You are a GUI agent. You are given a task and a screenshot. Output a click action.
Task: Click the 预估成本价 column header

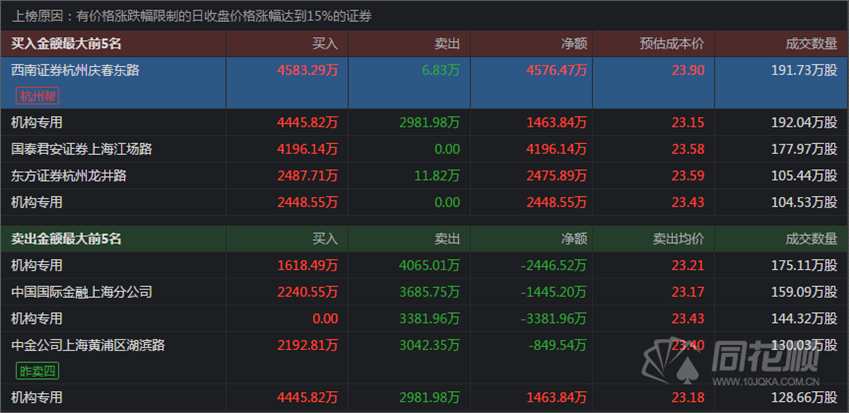672,44
